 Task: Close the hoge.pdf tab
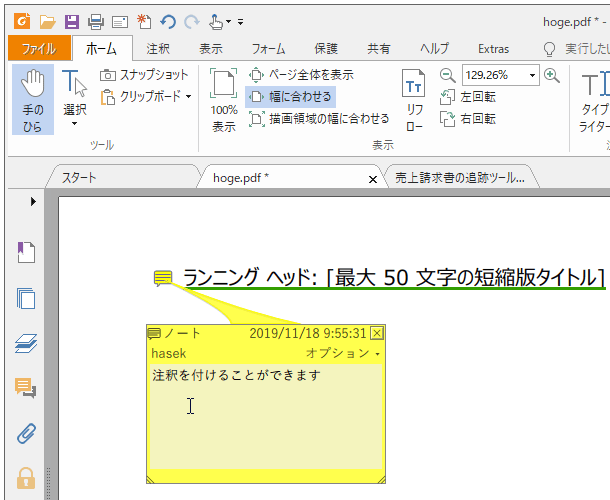[x=373, y=179]
